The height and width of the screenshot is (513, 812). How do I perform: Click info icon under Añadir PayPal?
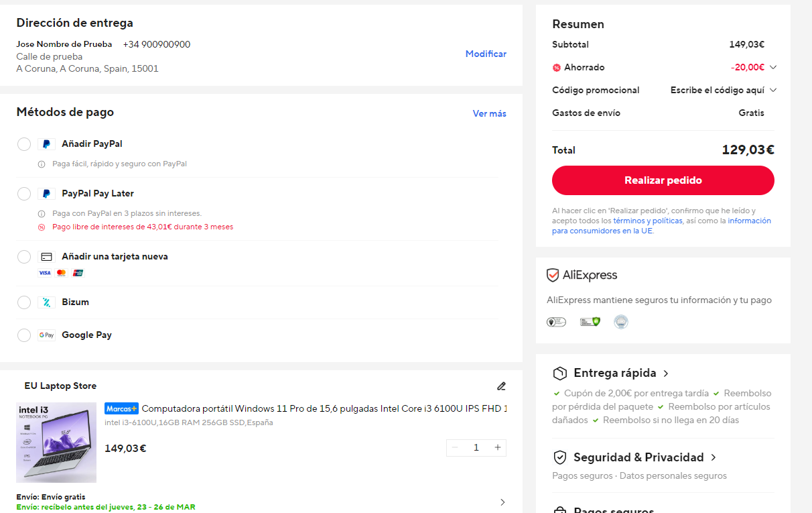coord(42,164)
